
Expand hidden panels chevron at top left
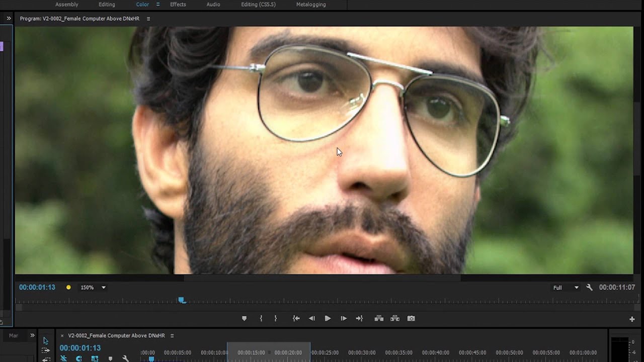[x=9, y=19]
